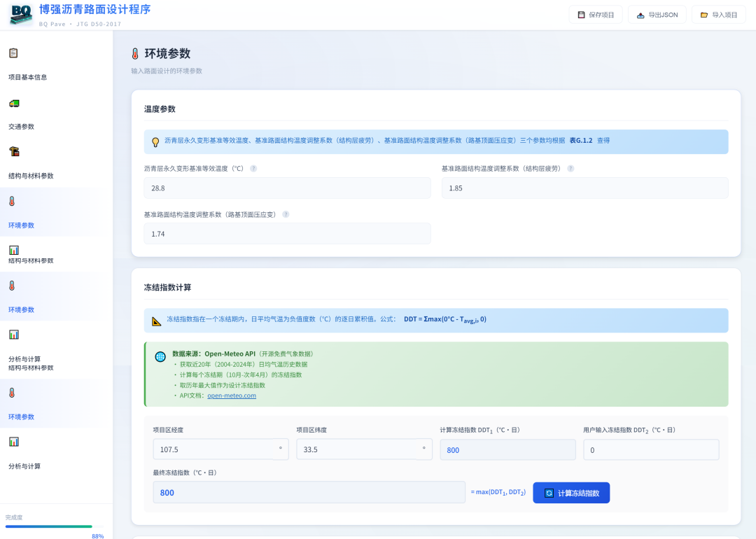Screen dimensions: 756x539
Task: Click the 博强沥青路面设计程序 title
Action: (x=95, y=10)
